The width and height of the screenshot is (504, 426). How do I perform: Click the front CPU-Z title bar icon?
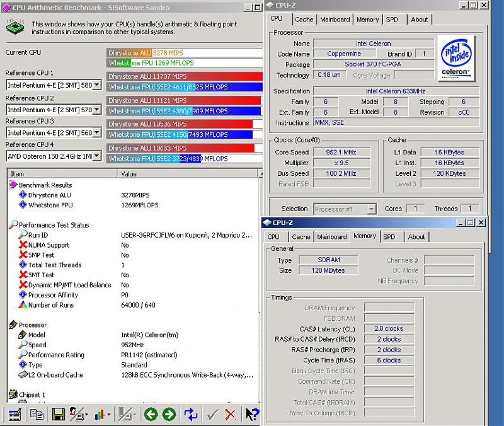(x=267, y=222)
